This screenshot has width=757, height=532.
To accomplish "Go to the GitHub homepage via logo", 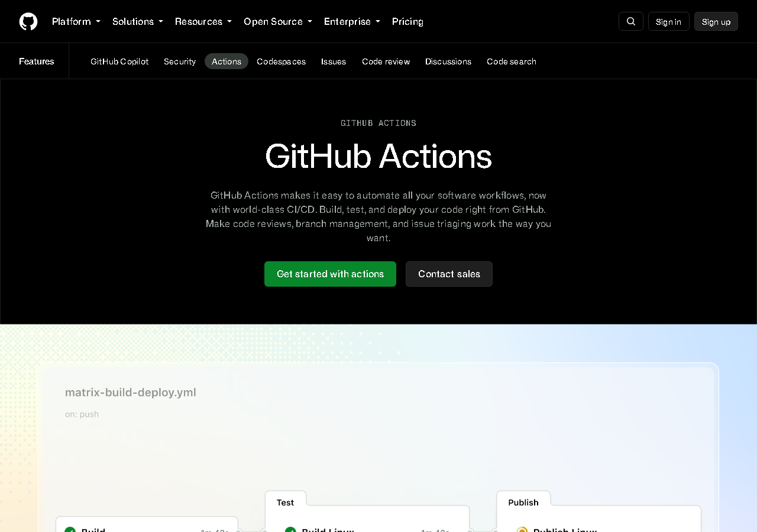I will [28, 21].
